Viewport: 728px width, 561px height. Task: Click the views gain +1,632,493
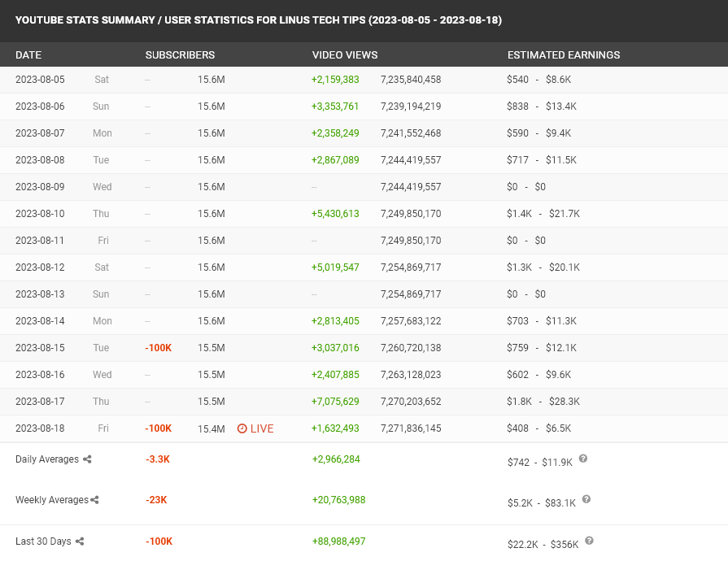coord(335,428)
